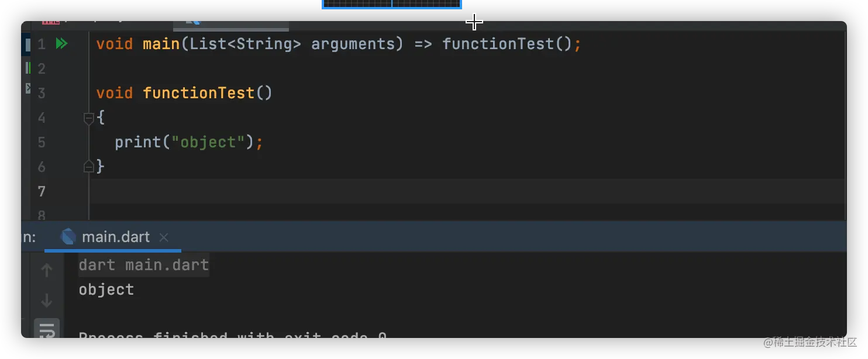Viewport: 868px width, 359px height.
Task: Close the main.dart run tab
Action: pos(164,237)
